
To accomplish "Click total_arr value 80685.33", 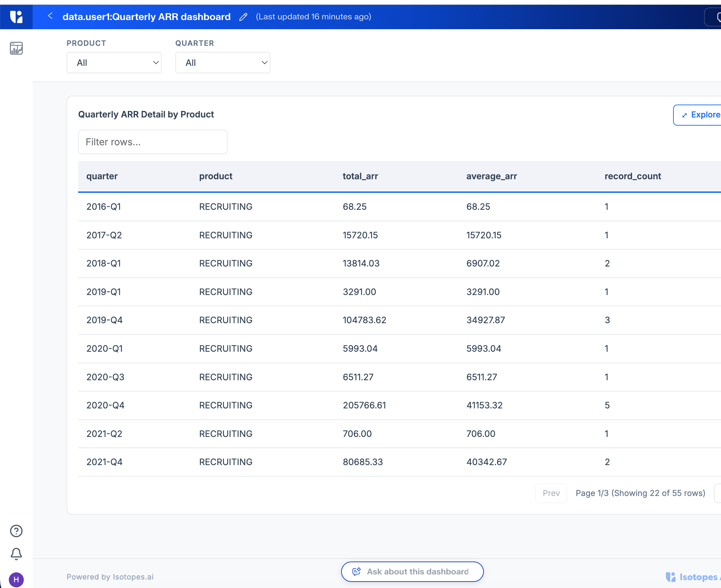I will [363, 462].
